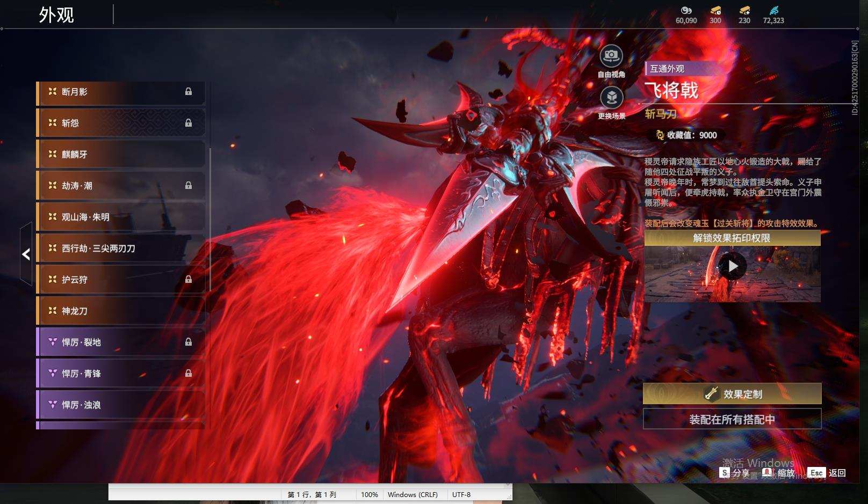Image resolution: width=868 pixels, height=504 pixels.
Task: Pick the 神龙刀 skin
Action: pos(121,311)
